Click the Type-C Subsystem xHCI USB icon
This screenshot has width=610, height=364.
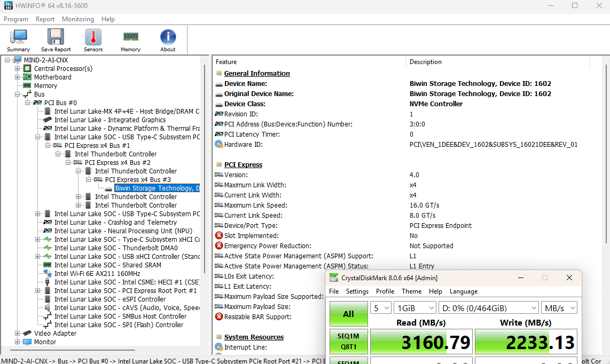point(48,239)
